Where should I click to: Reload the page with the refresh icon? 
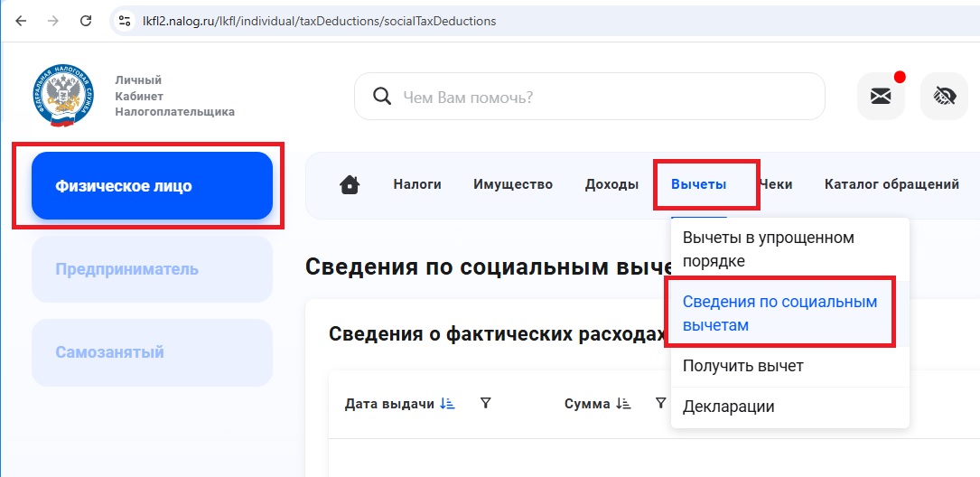(x=86, y=20)
